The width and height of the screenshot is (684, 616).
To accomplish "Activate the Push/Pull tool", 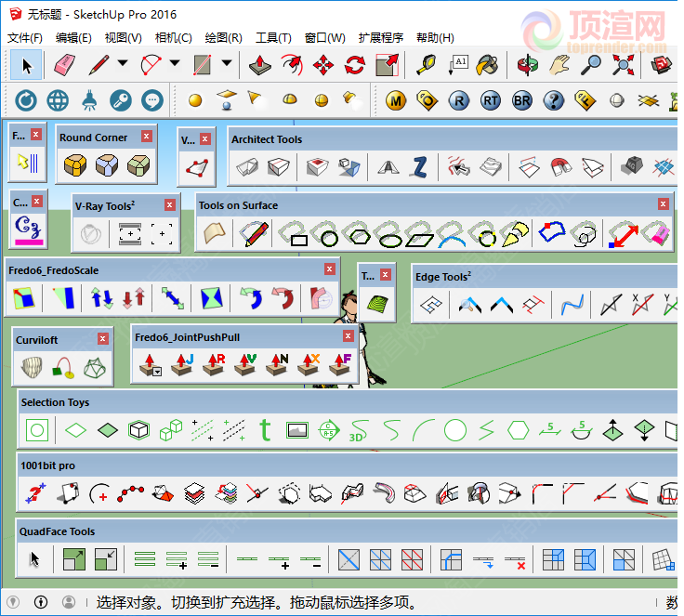I will 260,65.
